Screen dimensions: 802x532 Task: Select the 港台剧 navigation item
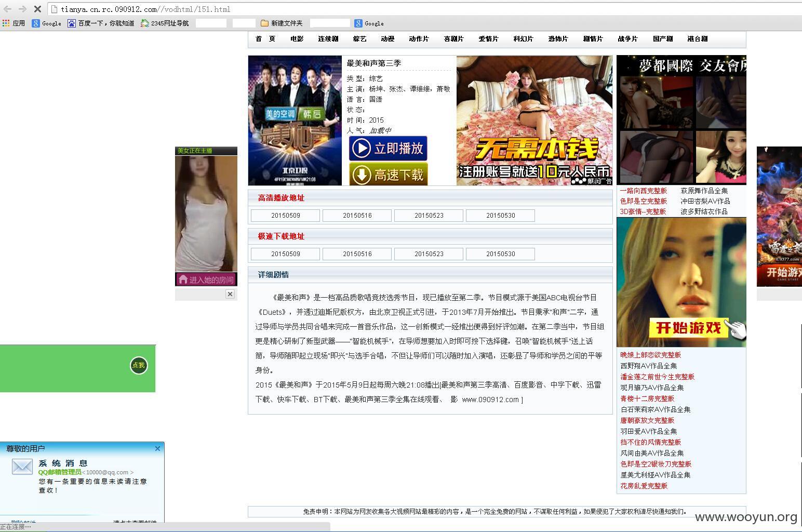coord(698,39)
